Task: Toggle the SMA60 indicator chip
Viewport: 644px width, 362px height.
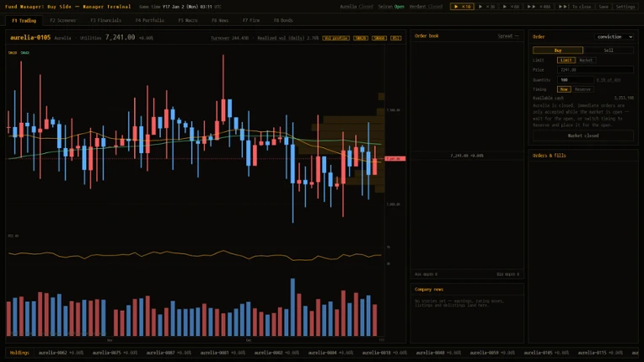Action: click(x=379, y=38)
